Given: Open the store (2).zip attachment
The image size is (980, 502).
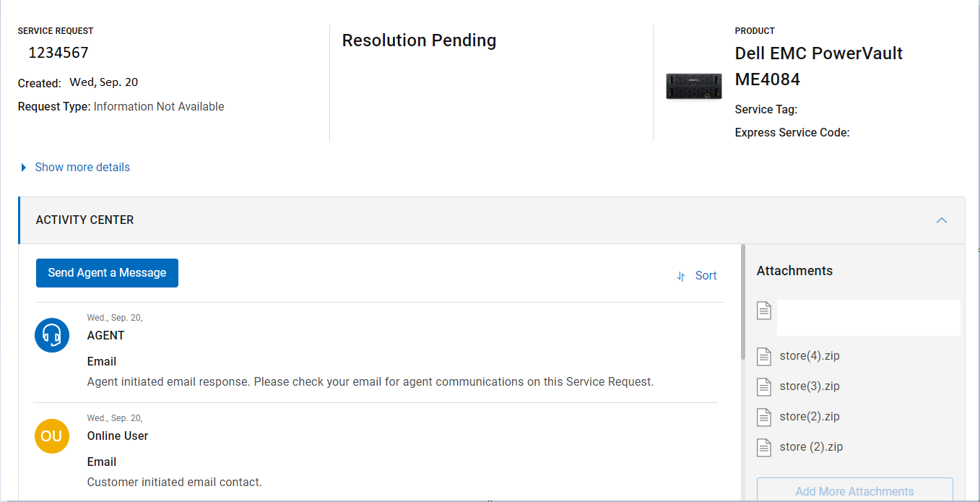Looking at the screenshot, I should (811, 447).
